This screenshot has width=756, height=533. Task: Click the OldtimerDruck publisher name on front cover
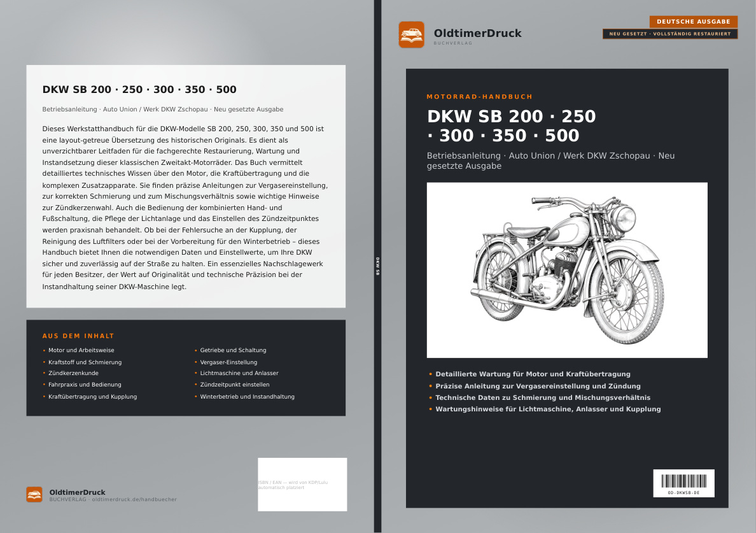click(477, 33)
